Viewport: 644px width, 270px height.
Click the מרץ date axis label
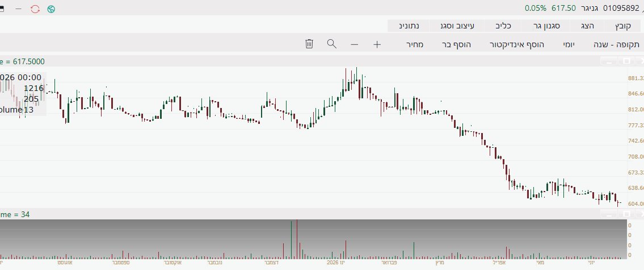click(440, 262)
